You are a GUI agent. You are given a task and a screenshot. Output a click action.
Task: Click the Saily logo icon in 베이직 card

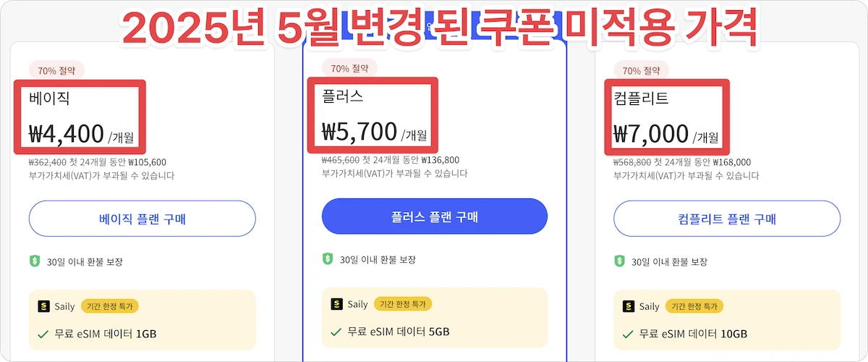(x=43, y=306)
